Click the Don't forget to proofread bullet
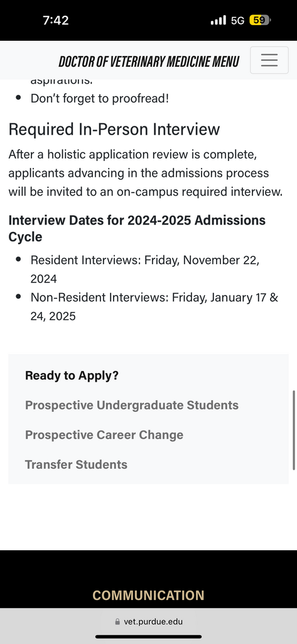297x644 pixels. [100, 99]
